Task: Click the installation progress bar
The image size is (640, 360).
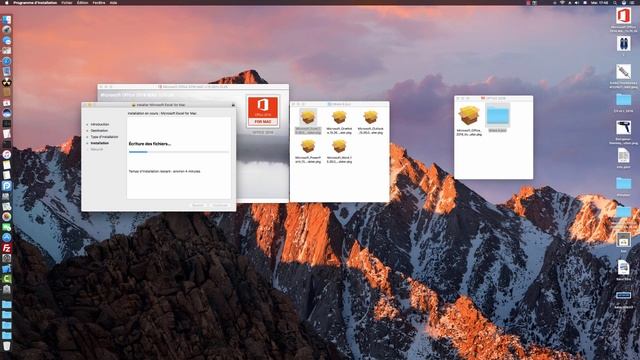Action: [x=179, y=152]
